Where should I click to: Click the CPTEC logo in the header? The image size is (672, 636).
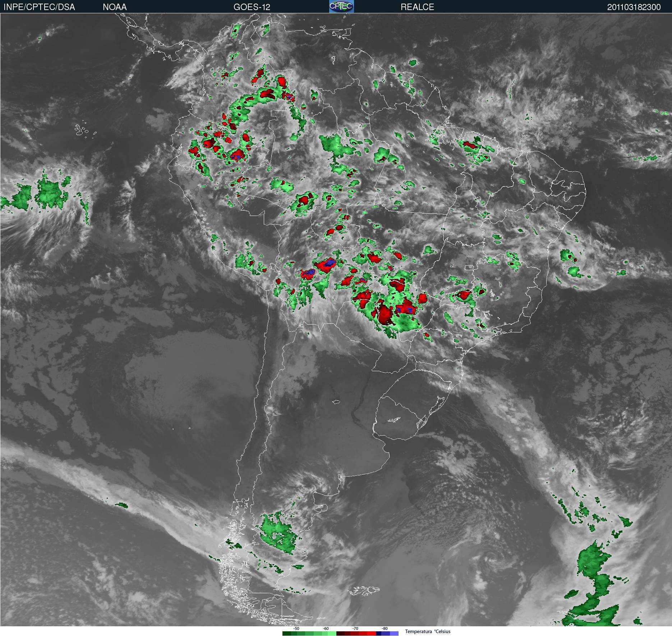coord(341,6)
